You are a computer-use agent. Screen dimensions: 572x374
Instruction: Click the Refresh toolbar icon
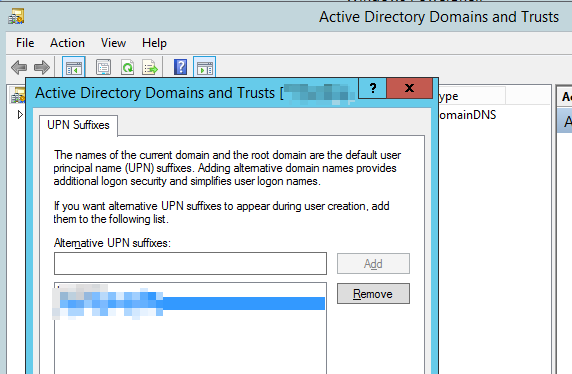point(127,68)
